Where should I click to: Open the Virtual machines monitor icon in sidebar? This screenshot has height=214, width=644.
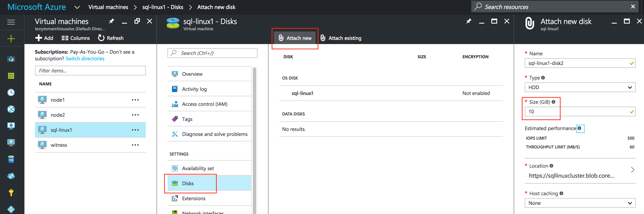11,142
